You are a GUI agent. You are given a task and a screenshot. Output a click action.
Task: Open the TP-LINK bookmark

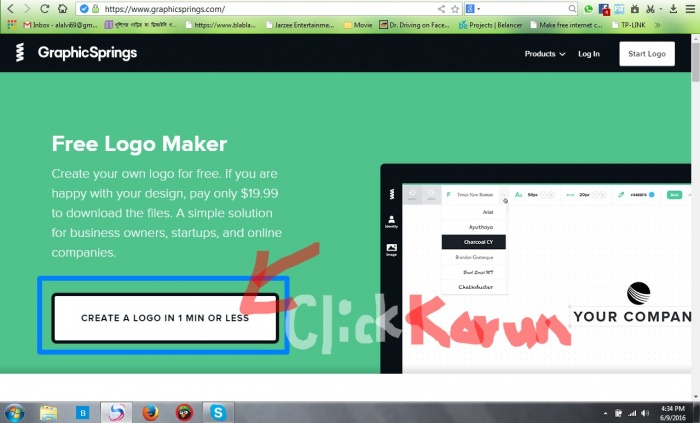(629, 25)
